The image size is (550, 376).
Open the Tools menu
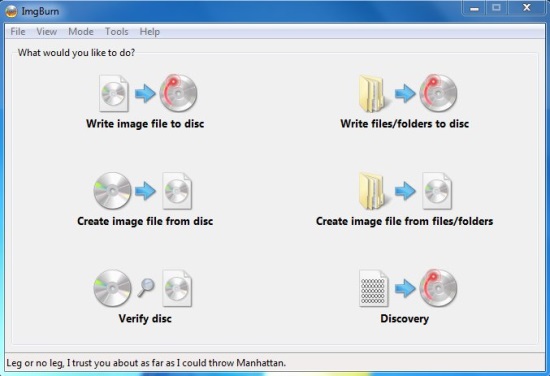[117, 32]
